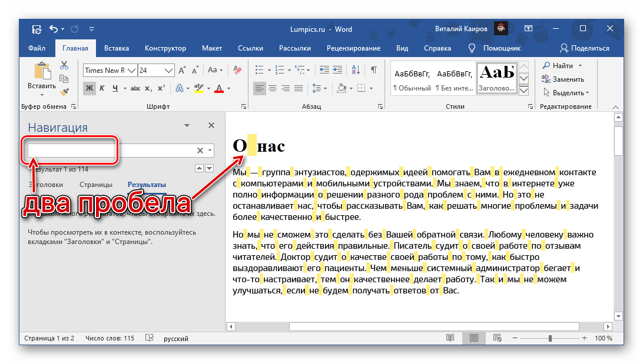The image size is (643, 364).
Task: Undo the last action
Action: [54, 29]
